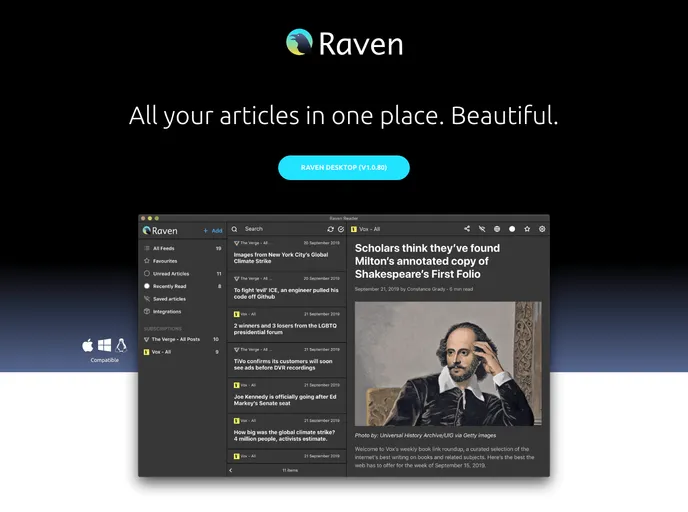
Task: Open Integrations in the sidebar
Action: tap(183, 312)
